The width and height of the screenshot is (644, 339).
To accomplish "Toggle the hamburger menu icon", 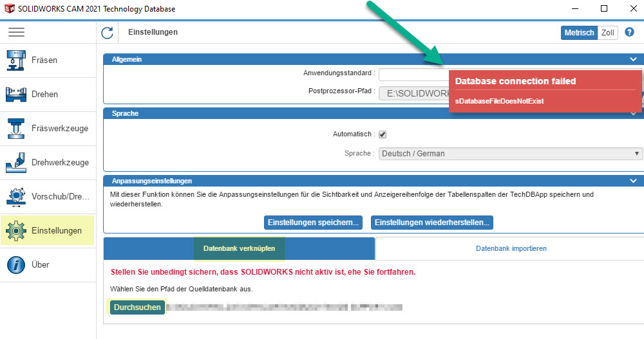I will (16, 32).
